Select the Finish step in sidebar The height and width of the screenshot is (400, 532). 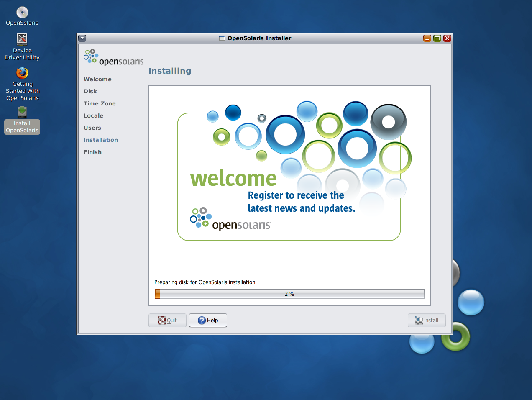pyautogui.click(x=92, y=152)
